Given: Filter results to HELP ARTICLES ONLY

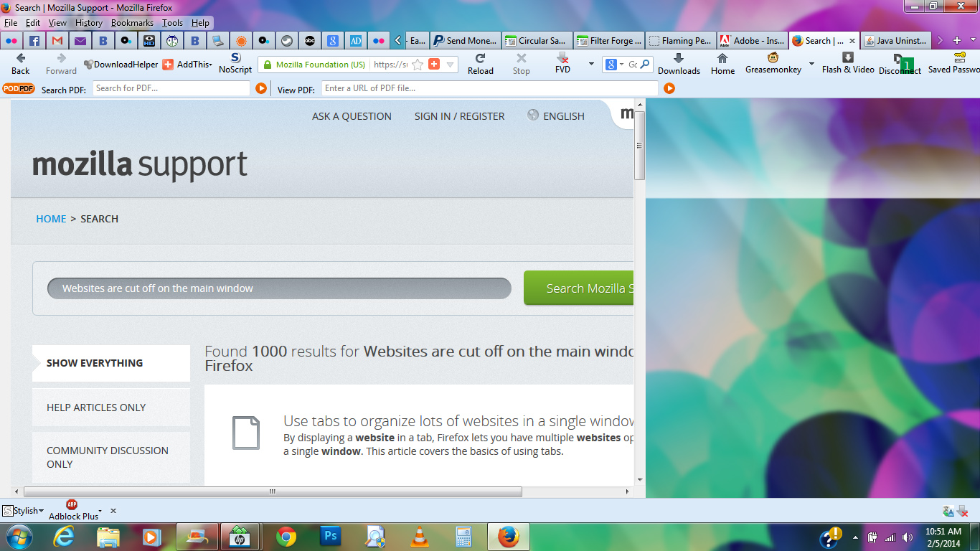Looking at the screenshot, I should point(111,408).
